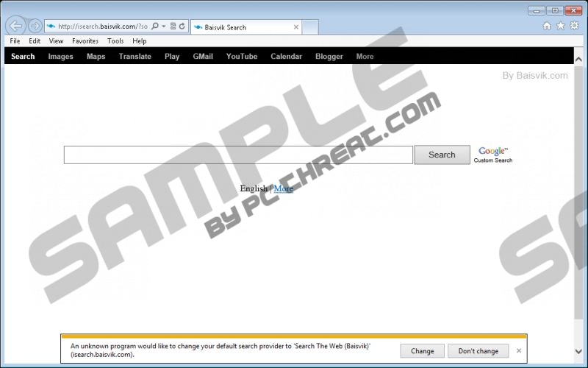This screenshot has height=368, width=588.
Task: Open a new blank tab
Action: click(x=310, y=27)
